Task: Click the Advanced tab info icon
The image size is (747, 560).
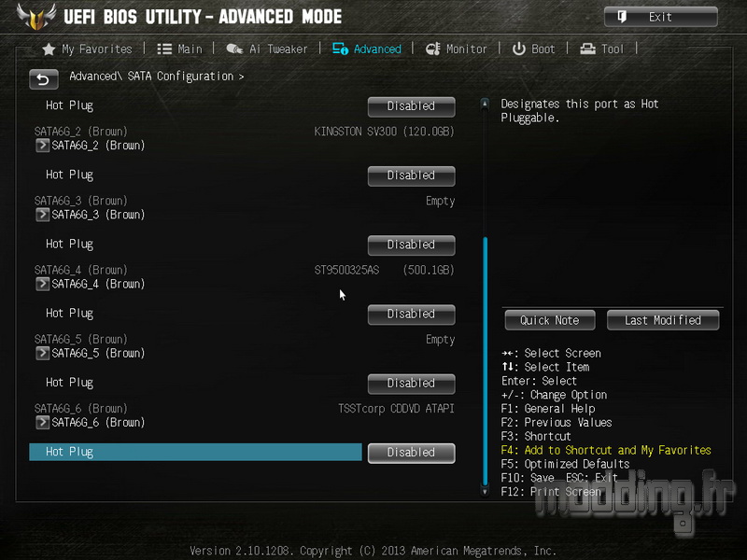Action: pyautogui.click(x=340, y=49)
